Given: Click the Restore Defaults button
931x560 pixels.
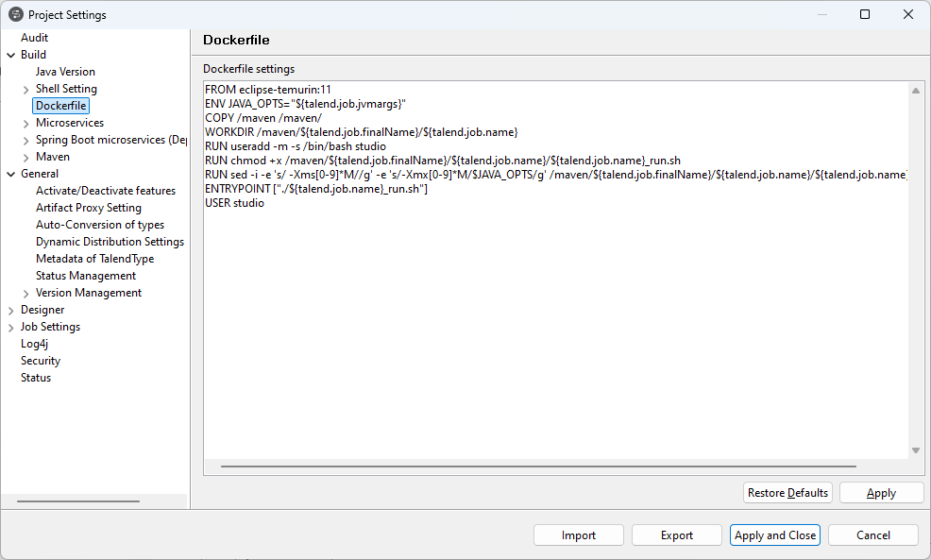Looking at the screenshot, I should pyautogui.click(x=787, y=492).
